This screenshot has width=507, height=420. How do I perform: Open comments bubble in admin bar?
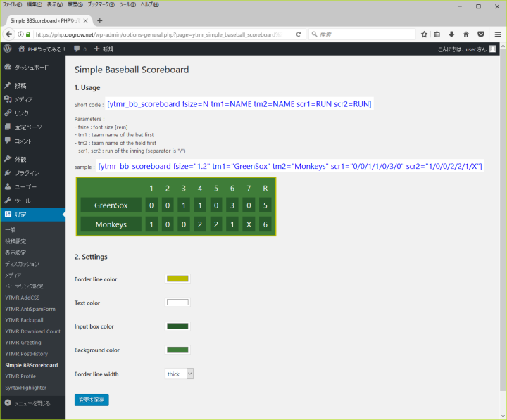(80, 49)
